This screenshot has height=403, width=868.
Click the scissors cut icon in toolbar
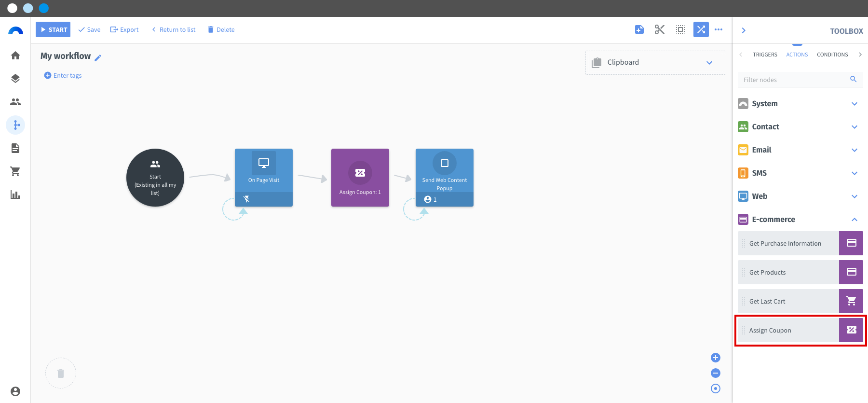(660, 29)
